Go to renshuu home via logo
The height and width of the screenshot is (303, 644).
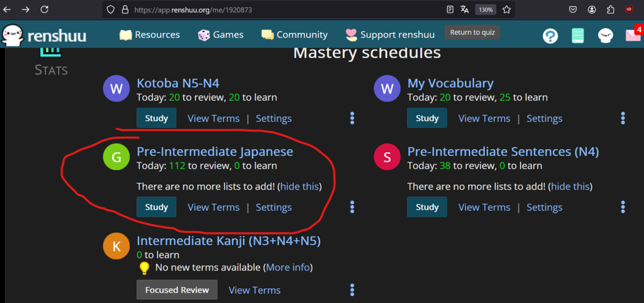point(44,35)
